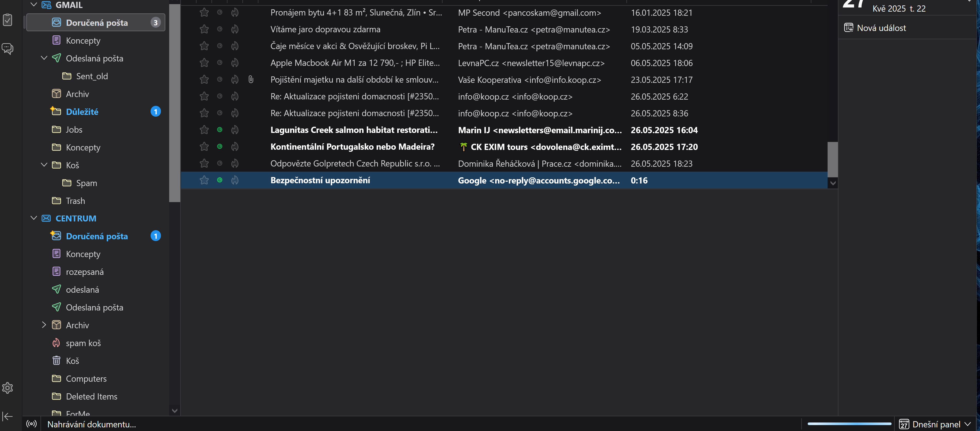Mark Bezpečnostní upozornění message as spam

click(x=235, y=180)
